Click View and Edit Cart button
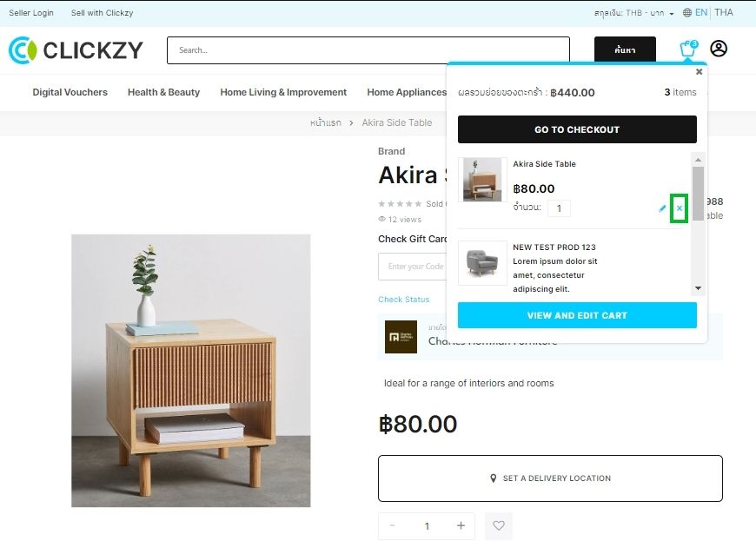Image resolution: width=756 pixels, height=541 pixels. [x=577, y=315]
